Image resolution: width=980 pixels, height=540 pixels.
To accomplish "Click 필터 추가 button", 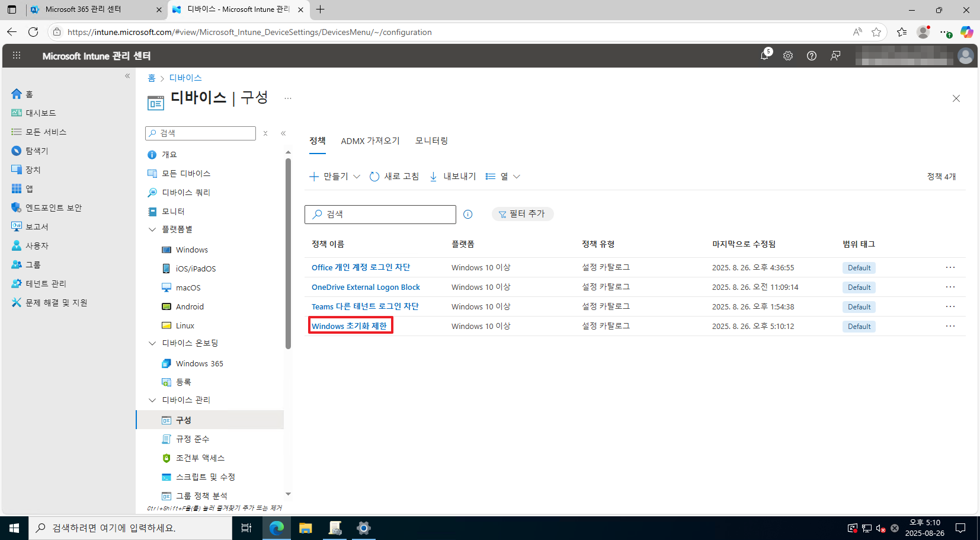I will pos(523,214).
